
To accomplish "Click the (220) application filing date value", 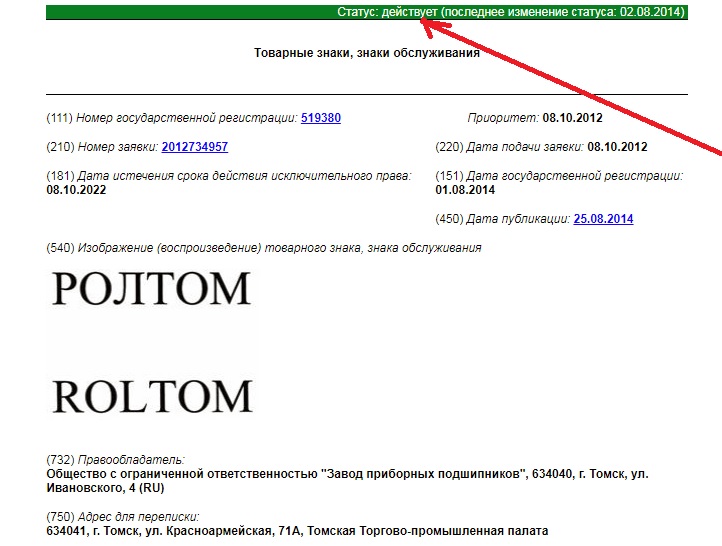I will (x=617, y=147).
